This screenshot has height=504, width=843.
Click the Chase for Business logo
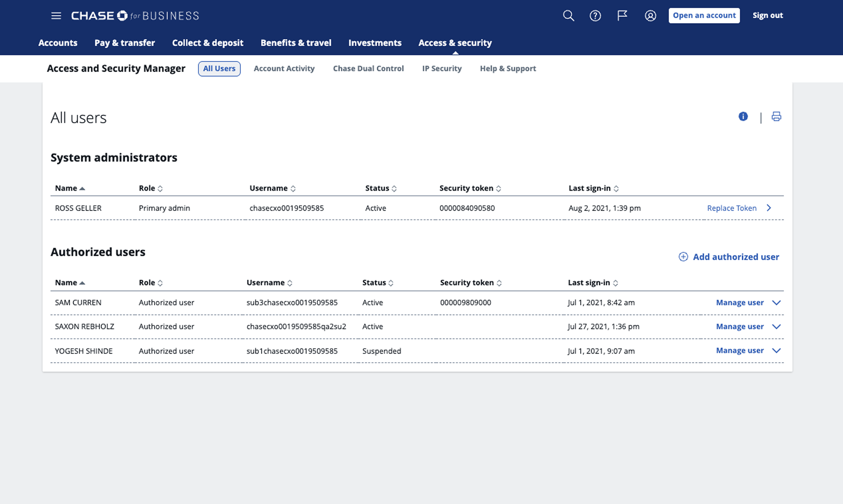point(135,16)
